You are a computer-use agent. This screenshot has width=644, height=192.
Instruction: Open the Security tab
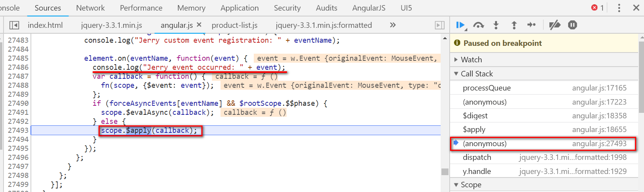pos(287,8)
